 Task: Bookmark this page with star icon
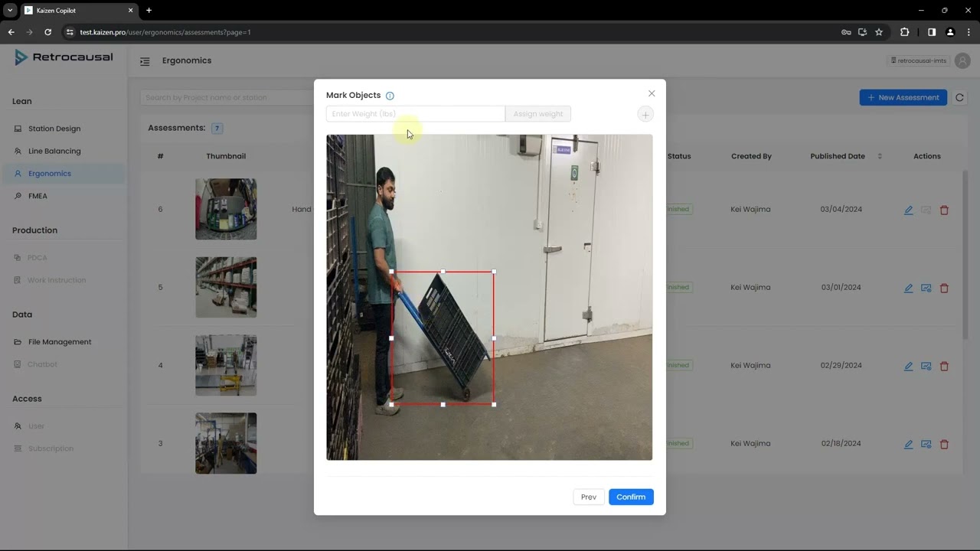click(879, 32)
